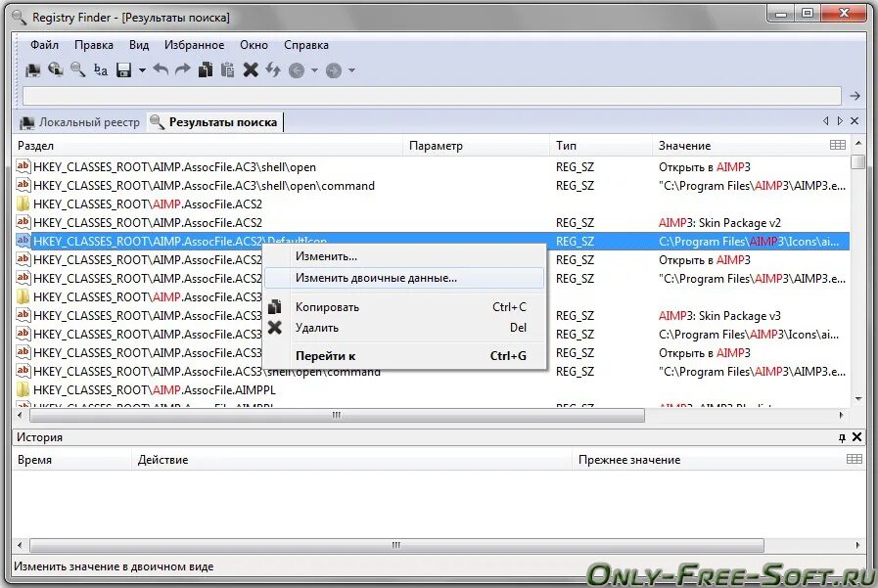Click the copy icon in toolbar

point(206,69)
